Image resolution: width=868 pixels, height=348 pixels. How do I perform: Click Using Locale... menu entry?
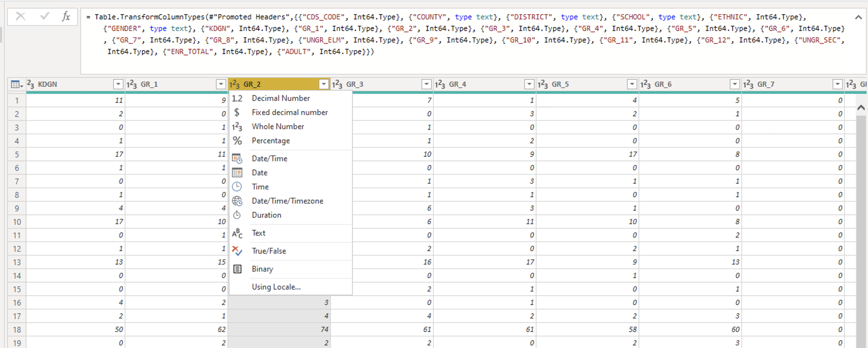click(x=276, y=287)
